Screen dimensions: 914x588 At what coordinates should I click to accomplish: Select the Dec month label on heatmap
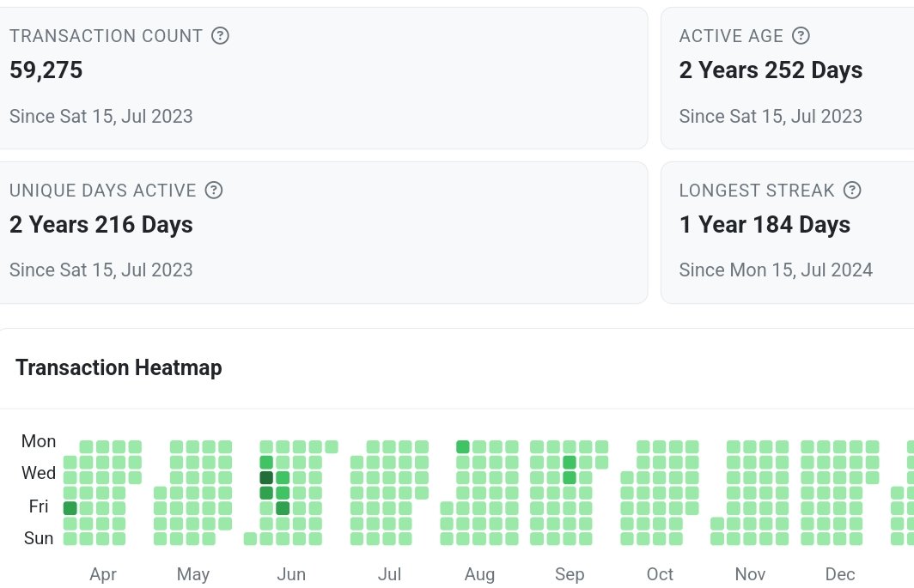pos(840,574)
